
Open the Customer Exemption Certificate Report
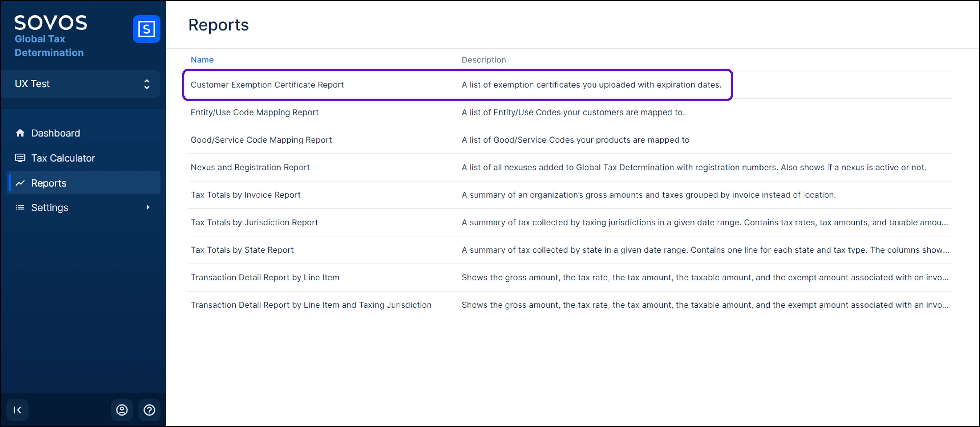click(267, 85)
